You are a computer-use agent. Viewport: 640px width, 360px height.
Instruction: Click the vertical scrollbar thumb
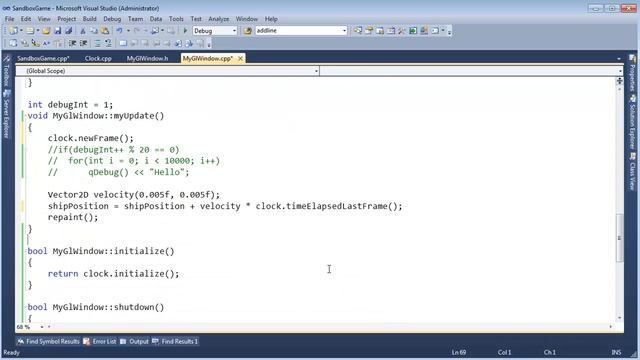[620, 238]
